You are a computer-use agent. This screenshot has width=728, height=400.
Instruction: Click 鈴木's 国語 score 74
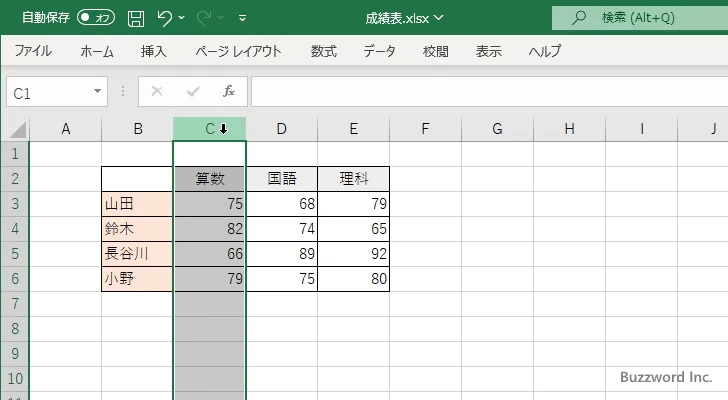[281, 229]
